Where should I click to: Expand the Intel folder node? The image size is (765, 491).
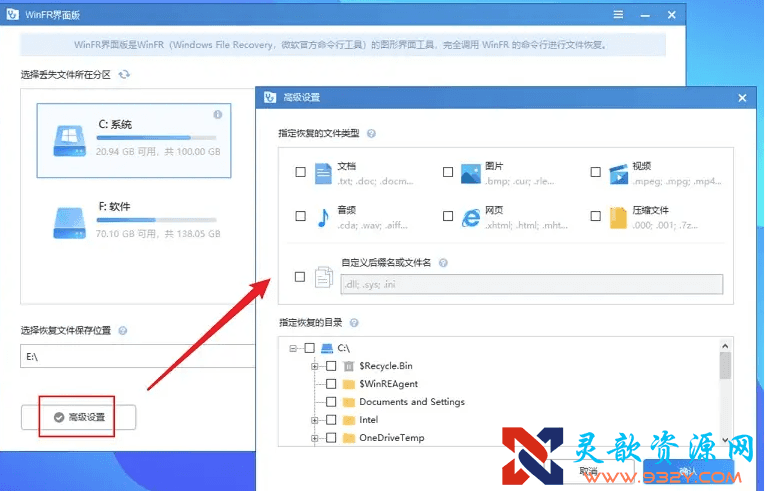pyautogui.click(x=315, y=420)
